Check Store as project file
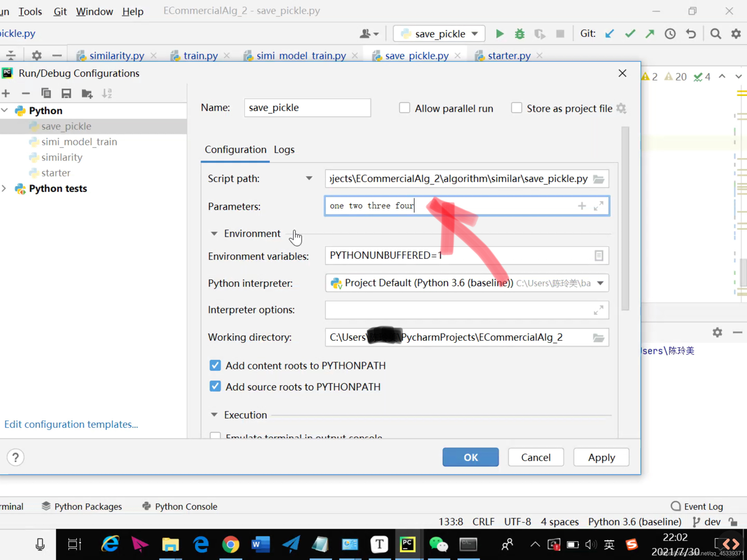The height and width of the screenshot is (560, 747). pos(516,108)
